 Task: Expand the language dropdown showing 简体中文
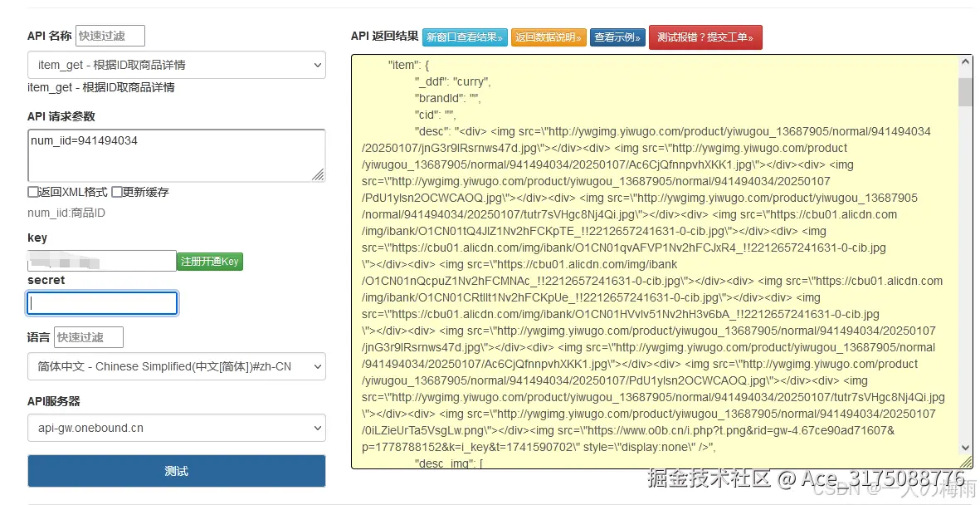176,366
